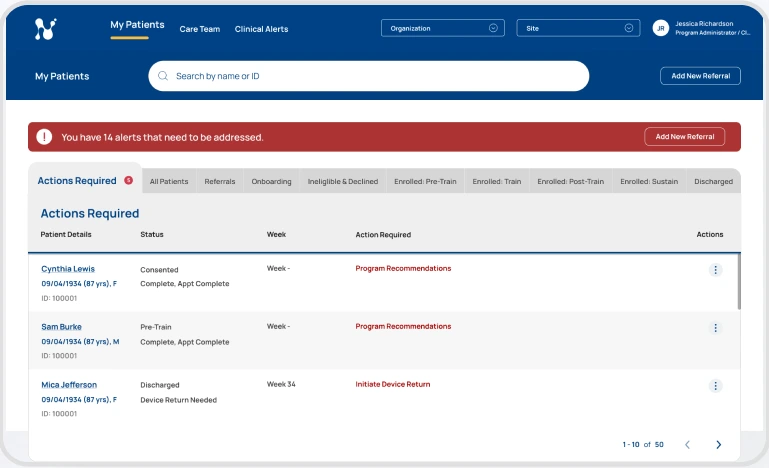Switch to the Enrolled: Train tab
This screenshot has width=769, height=468.
[x=497, y=181]
